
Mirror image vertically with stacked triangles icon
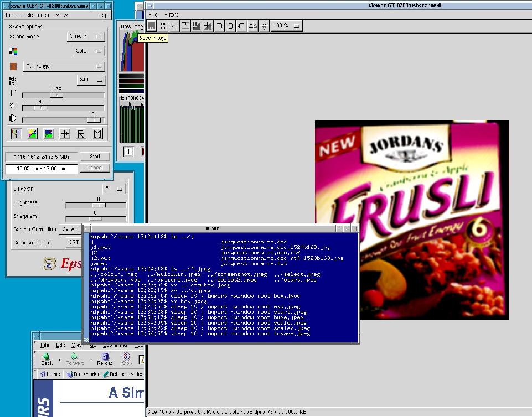point(264,26)
